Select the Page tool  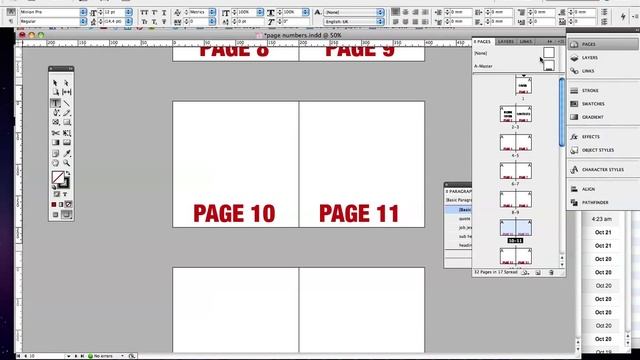56,92
